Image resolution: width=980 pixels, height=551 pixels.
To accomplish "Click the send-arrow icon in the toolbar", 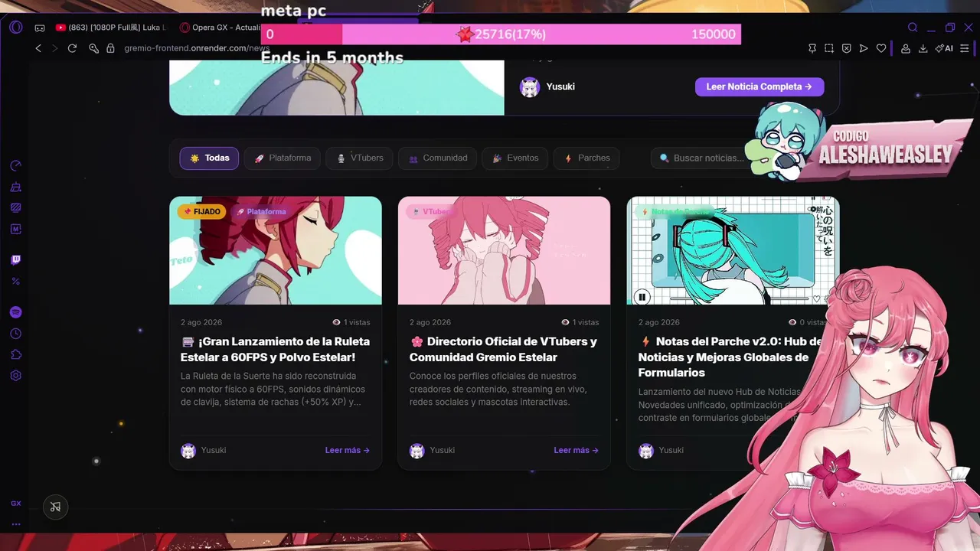I will coord(864,48).
